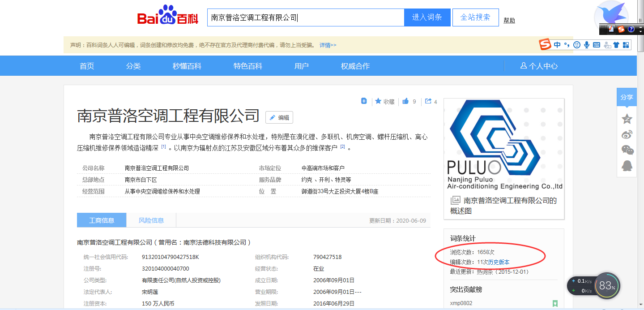Focus the Baike search input field
Image resolution: width=644 pixels, height=310 pixels.
(x=306, y=17)
